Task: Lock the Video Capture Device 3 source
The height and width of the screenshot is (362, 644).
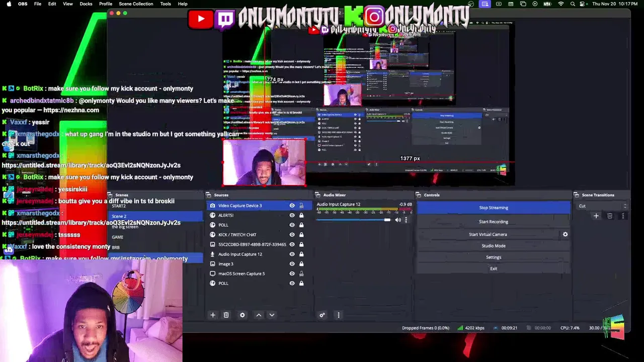Action: tap(301, 206)
